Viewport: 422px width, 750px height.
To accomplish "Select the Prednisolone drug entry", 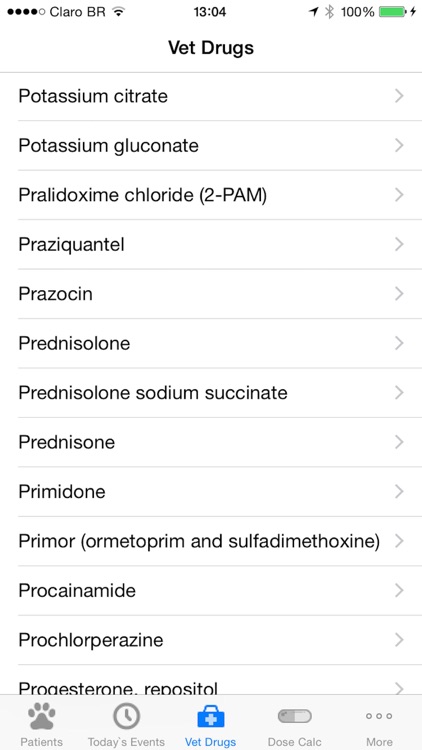I will (x=211, y=343).
